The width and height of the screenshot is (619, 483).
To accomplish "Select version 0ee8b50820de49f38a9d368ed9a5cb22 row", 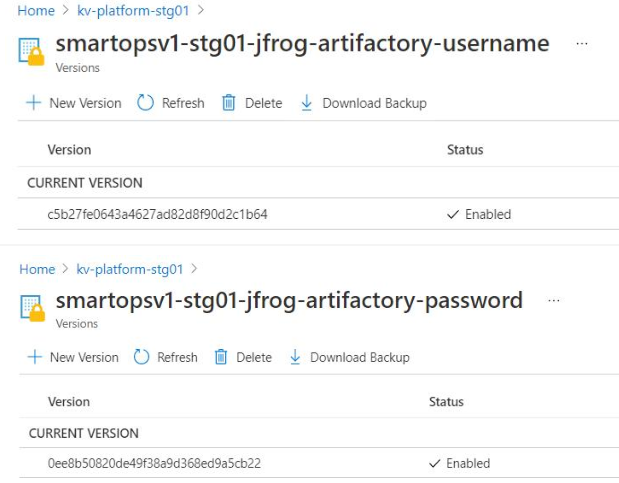I will (x=319, y=463).
